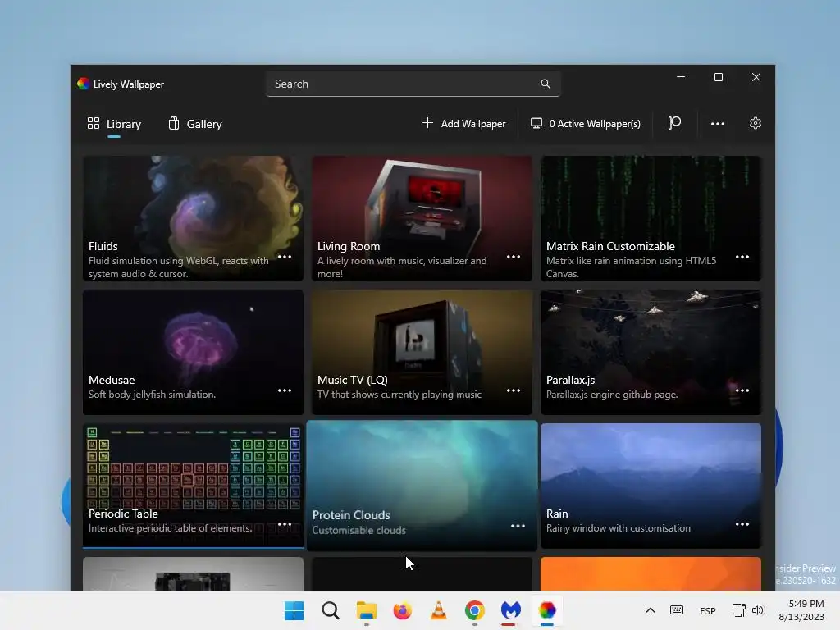This screenshot has height=630, width=840.
Task: Select the Matrix Rain Customizable thumbnail
Action: click(x=651, y=218)
